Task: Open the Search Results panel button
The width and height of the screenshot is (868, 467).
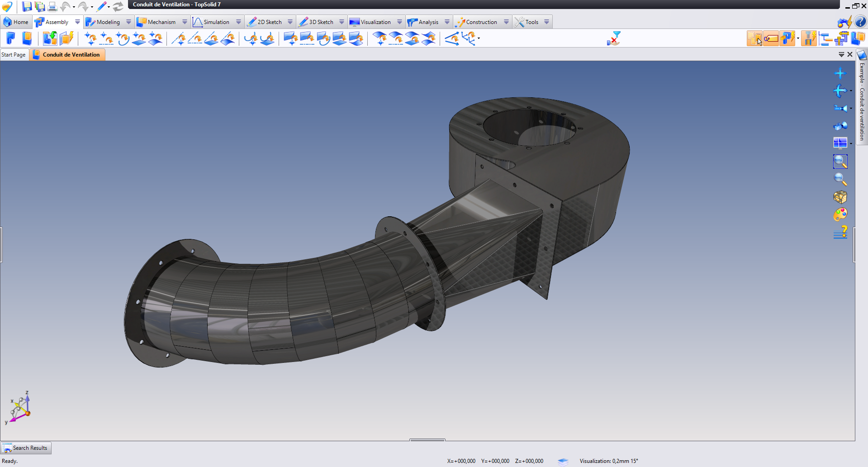Action: tap(26, 448)
